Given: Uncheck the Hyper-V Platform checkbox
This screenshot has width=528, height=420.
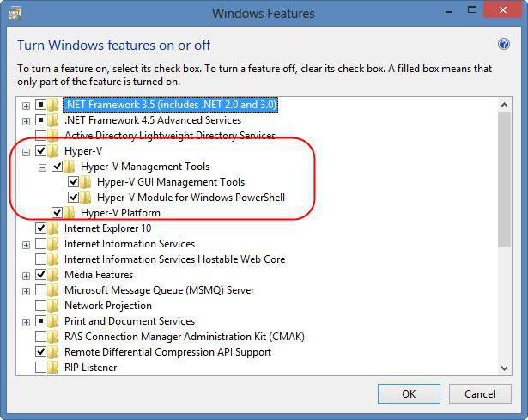Looking at the screenshot, I should (x=58, y=213).
